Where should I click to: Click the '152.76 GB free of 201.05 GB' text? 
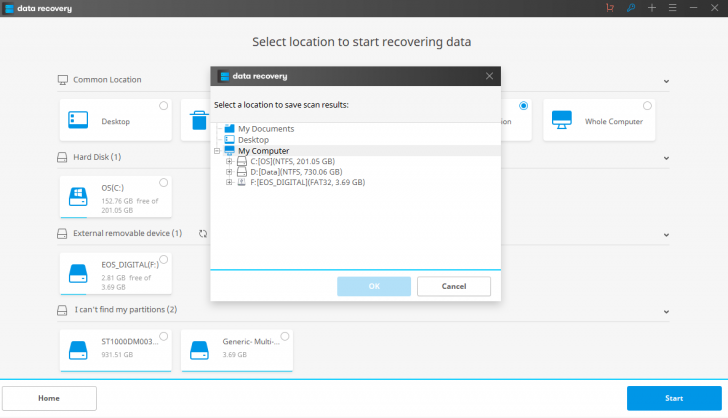click(x=130, y=205)
